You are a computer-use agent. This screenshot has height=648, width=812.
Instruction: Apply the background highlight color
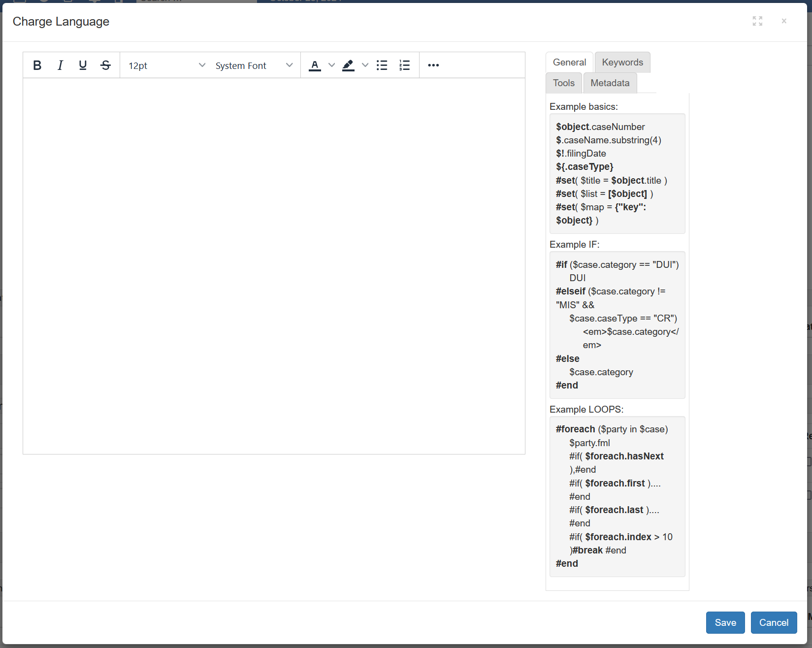pyautogui.click(x=349, y=65)
